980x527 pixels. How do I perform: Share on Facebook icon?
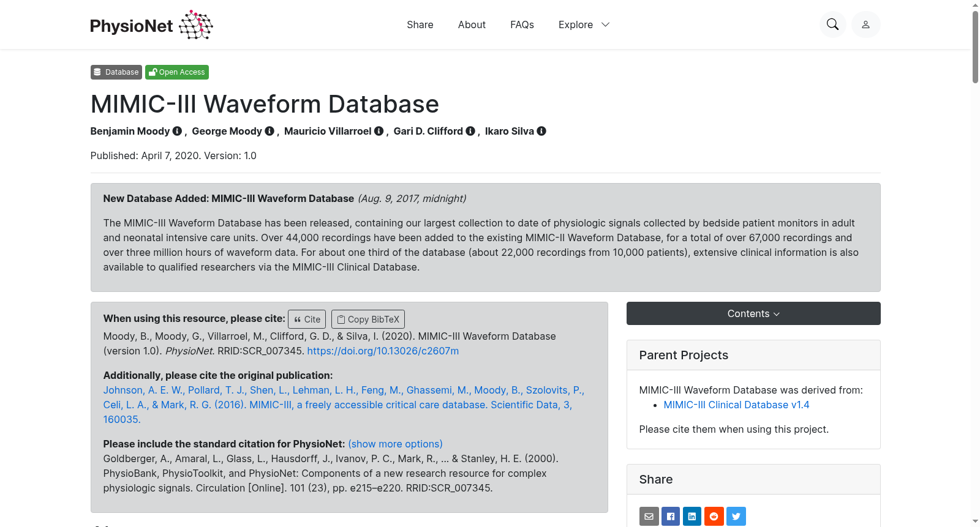pyautogui.click(x=671, y=516)
